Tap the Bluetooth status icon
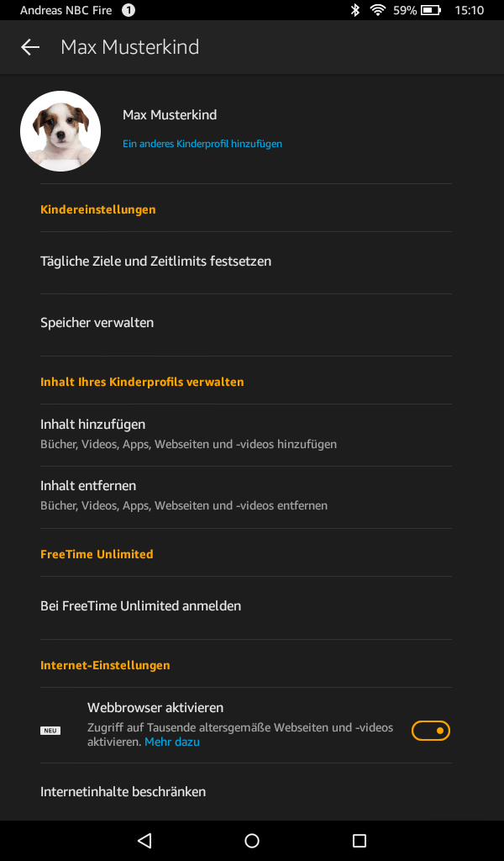Image resolution: width=504 pixels, height=861 pixels. click(354, 10)
